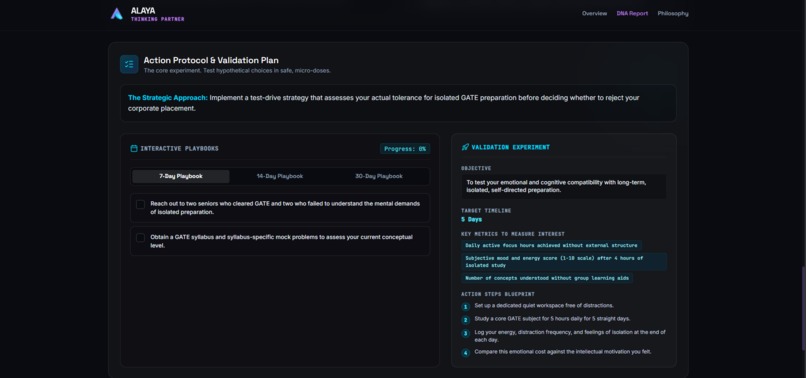Click the 'VALIDATION EXPERIMENT' section title
806x378 pixels.
510,147
